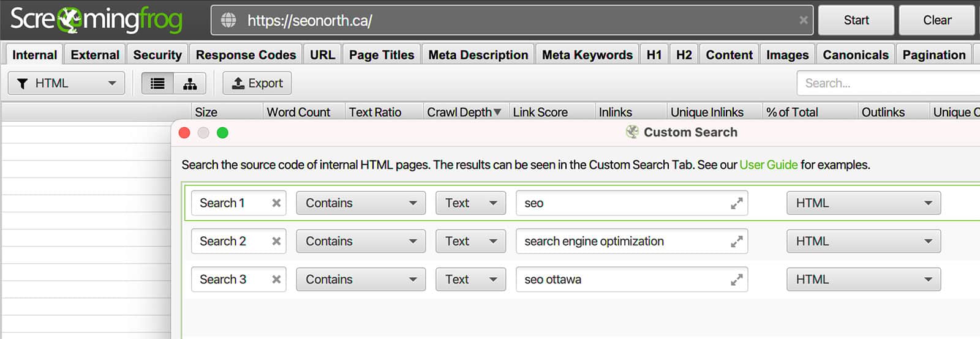Sort by the Unique Inlinks column
The image size is (980, 339).
tap(714, 112)
